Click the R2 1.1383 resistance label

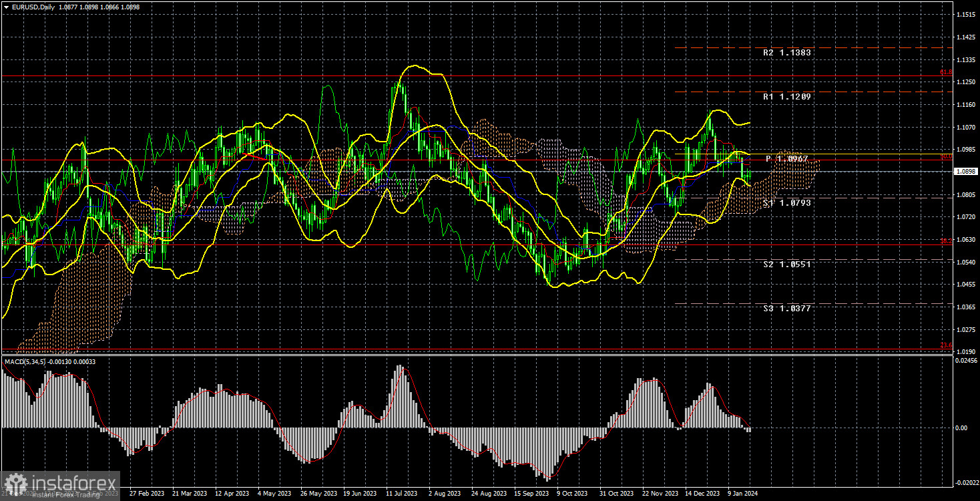[788, 52]
